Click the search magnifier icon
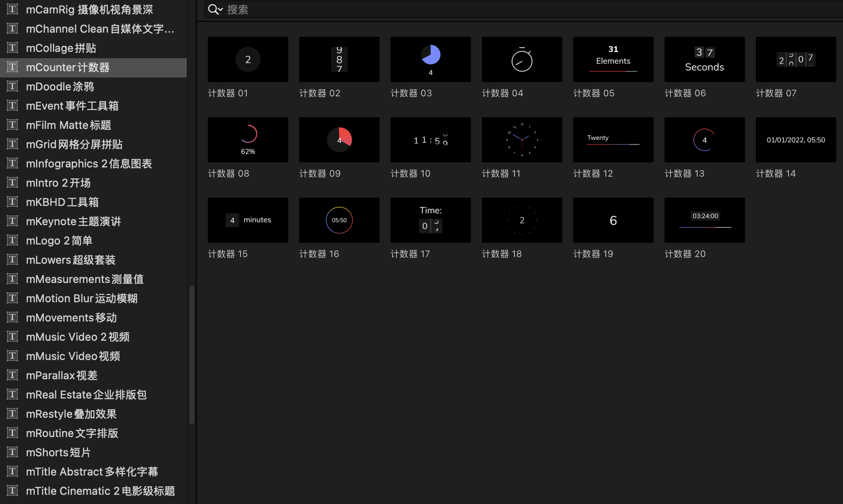843x504 pixels. 215,9
